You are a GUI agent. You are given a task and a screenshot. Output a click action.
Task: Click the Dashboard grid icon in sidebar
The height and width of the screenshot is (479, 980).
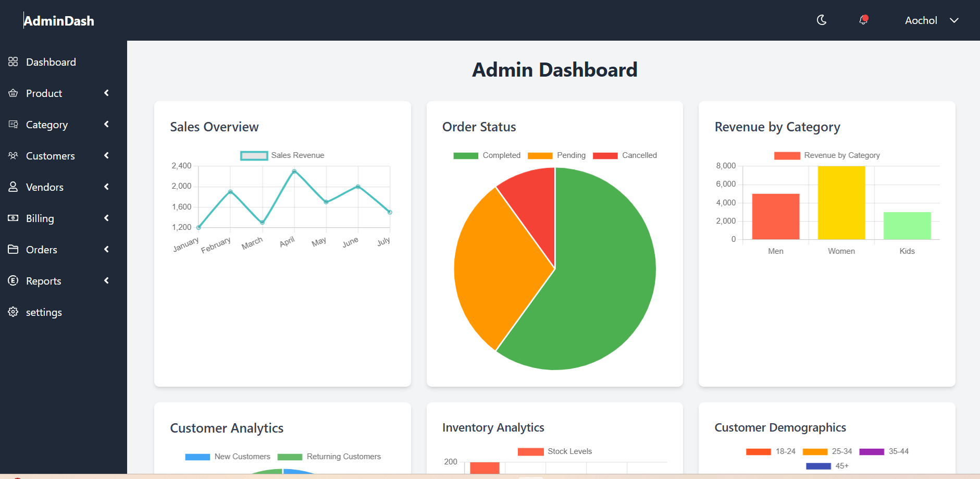pyautogui.click(x=13, y=62)
